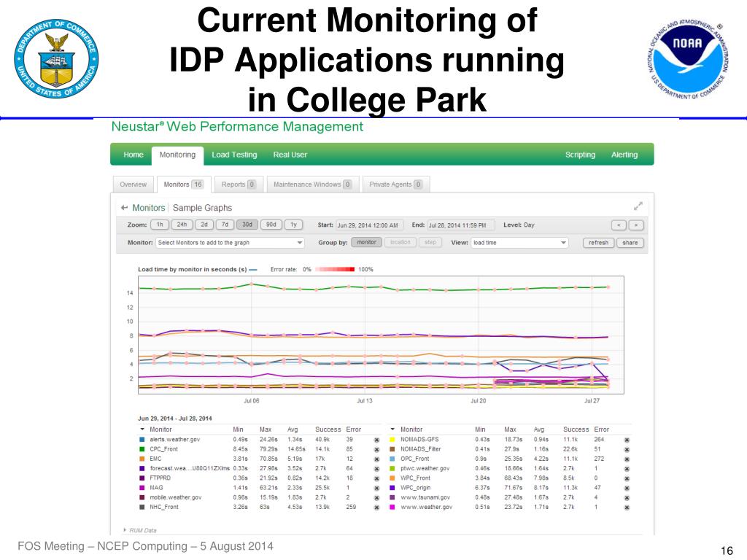Remove FTPPRD monitor from graph
The height and width of the screenshot is (560, 747).
tap(376, 478)
